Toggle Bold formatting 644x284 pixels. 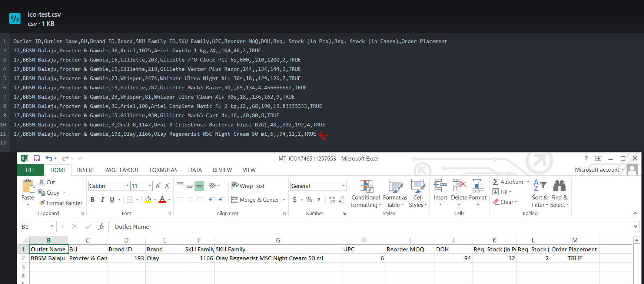93,199
